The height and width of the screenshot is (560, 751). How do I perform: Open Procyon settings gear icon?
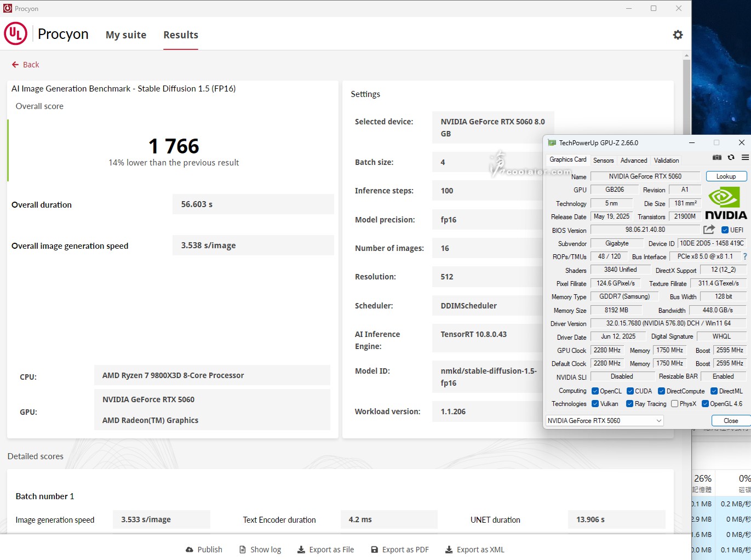pos(678,35)
